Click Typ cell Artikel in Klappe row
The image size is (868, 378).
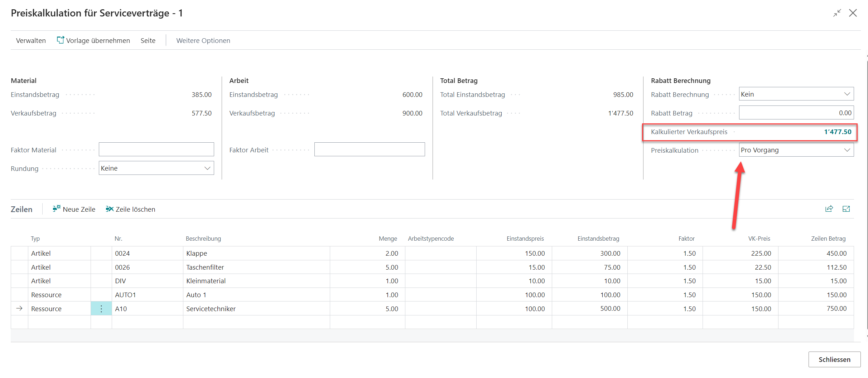click(x=59, y=253)
